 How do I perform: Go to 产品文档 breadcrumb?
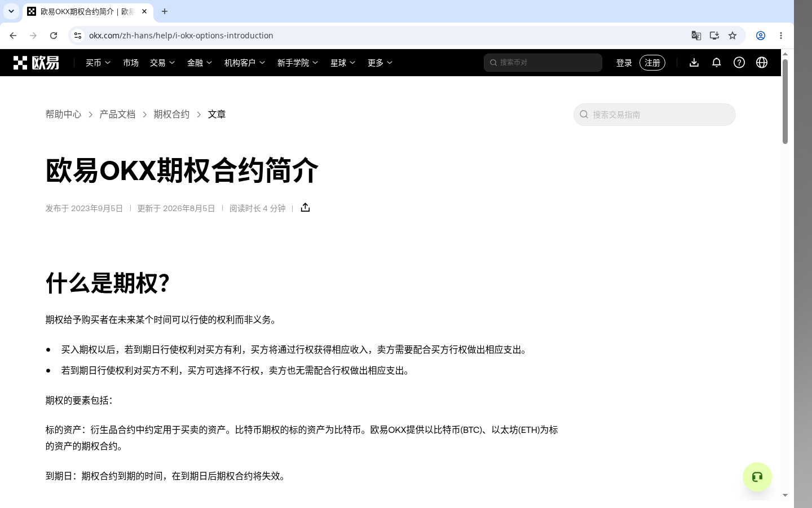click(x=117, y=114)
